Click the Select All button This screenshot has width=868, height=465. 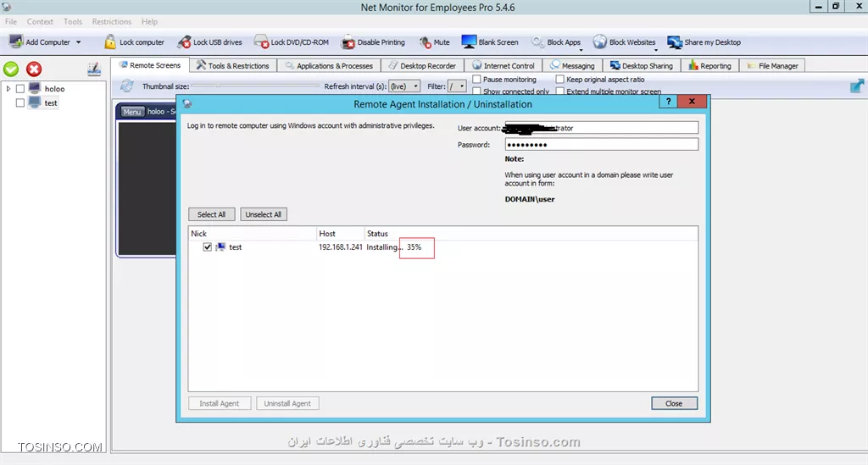click(211, 214)
